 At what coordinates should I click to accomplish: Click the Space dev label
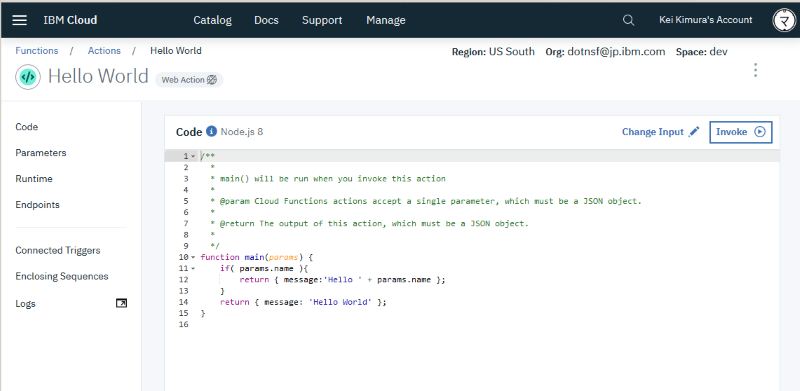tap(702, 52)
